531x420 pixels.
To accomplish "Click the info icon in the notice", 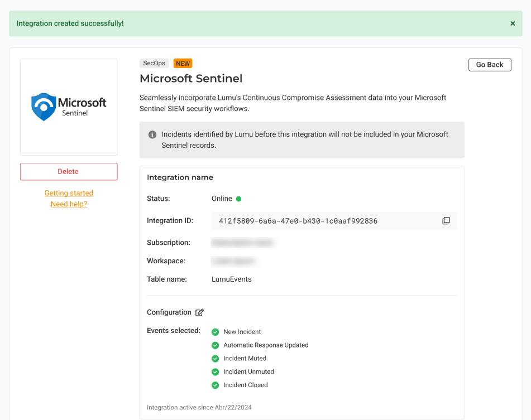I will pyautogui.click(x=152, y=134).
